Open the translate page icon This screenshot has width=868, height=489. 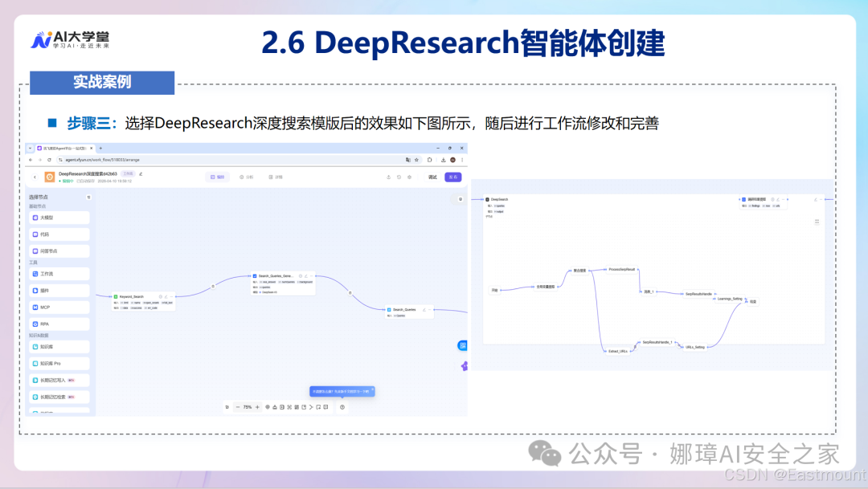(x=408, y=160)
